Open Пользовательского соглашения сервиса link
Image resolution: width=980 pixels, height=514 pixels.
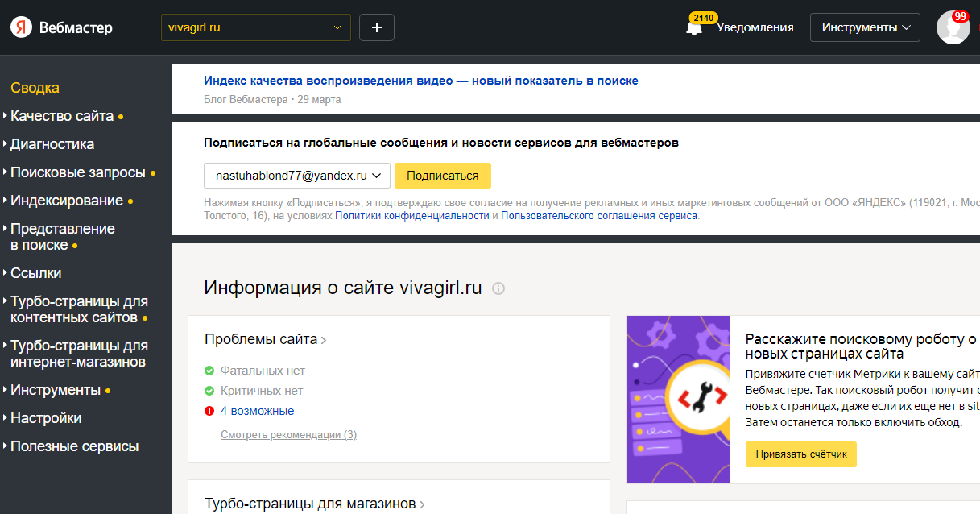click(x=600, y=216)
